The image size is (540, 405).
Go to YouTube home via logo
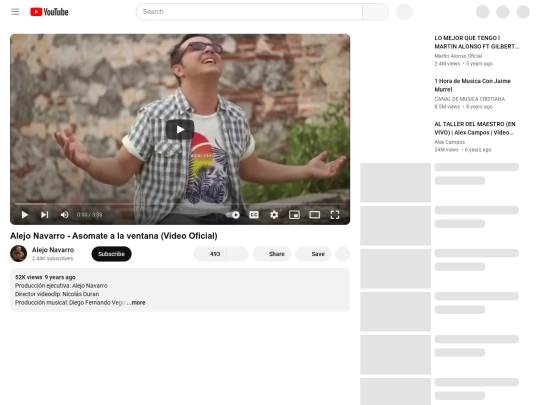coord(49,12)
